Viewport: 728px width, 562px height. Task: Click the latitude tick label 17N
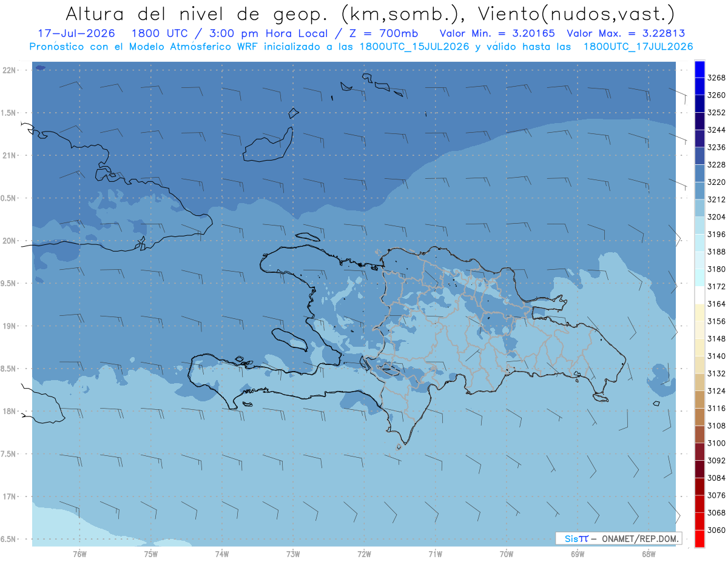point(8,497)
